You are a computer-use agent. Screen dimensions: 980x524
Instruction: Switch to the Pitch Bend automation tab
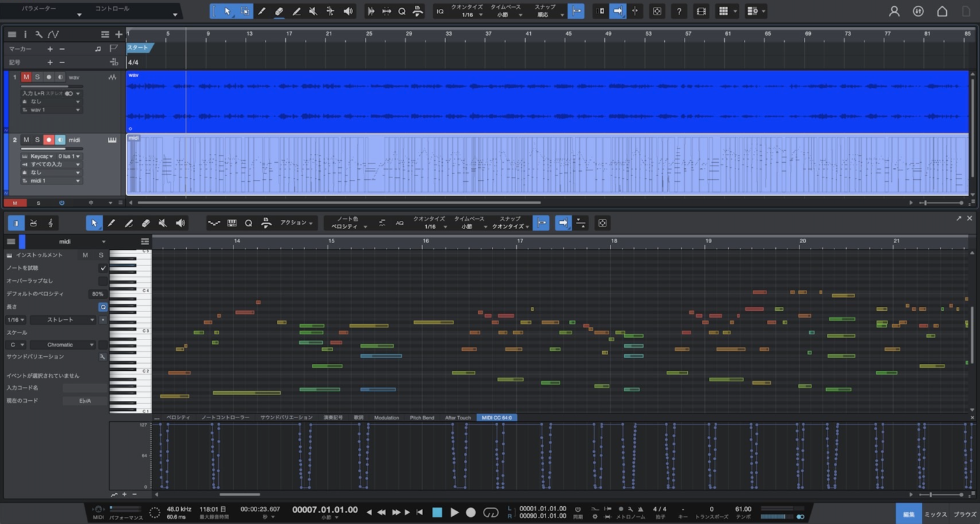point(422,418)
